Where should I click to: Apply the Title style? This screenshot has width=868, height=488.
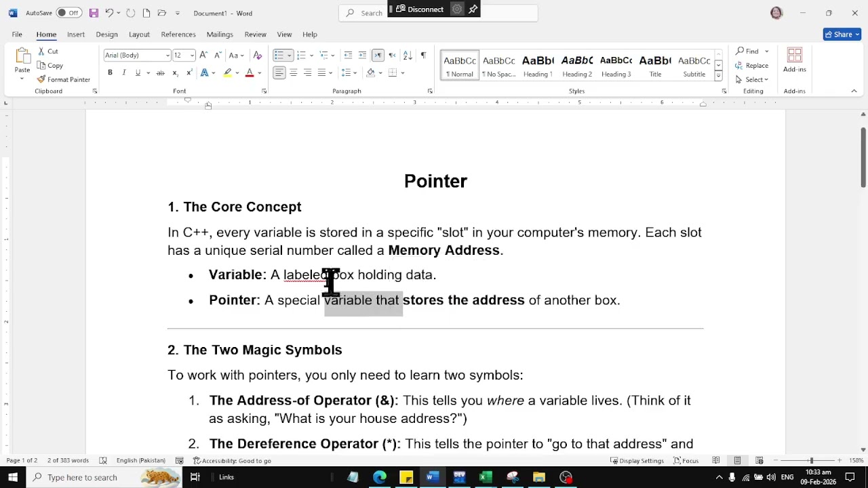(x=655, y=66)
